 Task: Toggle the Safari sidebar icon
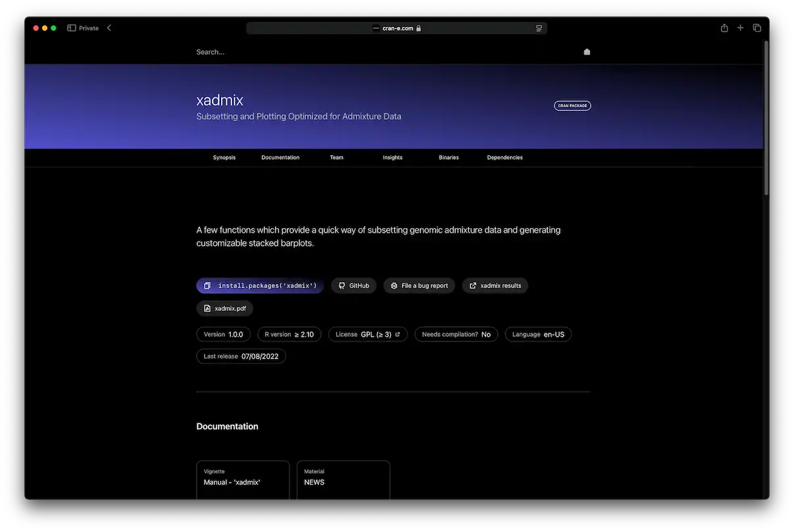(72, 28)
